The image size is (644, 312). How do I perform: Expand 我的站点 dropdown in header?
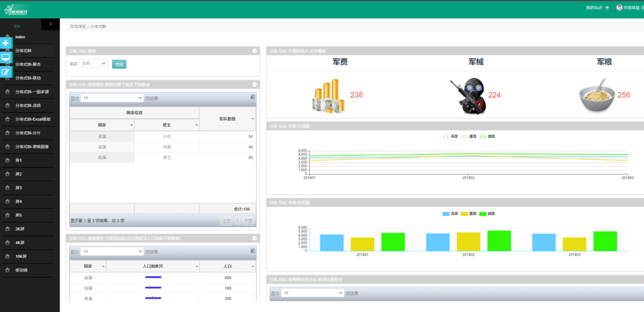click(598, 8)
